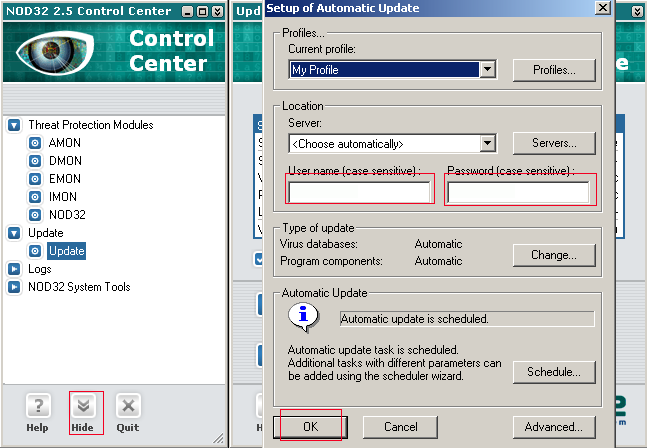This screenshot has height=448, width=647.
Task: Expand the Logs section
Action: coord(14,269)
